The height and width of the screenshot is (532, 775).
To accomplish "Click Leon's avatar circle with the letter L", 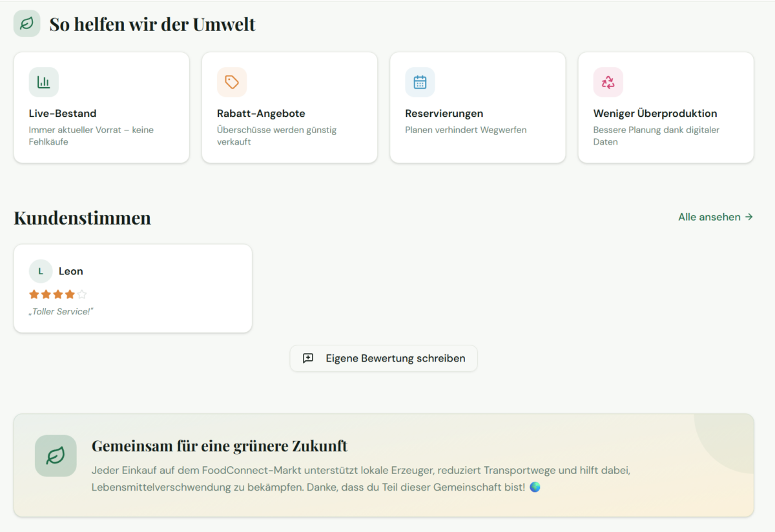I will point(41,271).
